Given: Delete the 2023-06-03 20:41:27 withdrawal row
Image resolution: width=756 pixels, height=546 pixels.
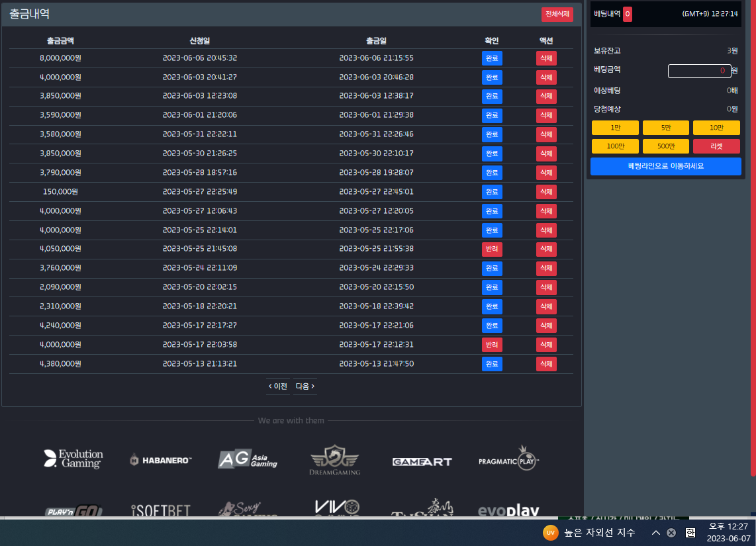Looking at the screenshot, I should [x=546, y=77].
